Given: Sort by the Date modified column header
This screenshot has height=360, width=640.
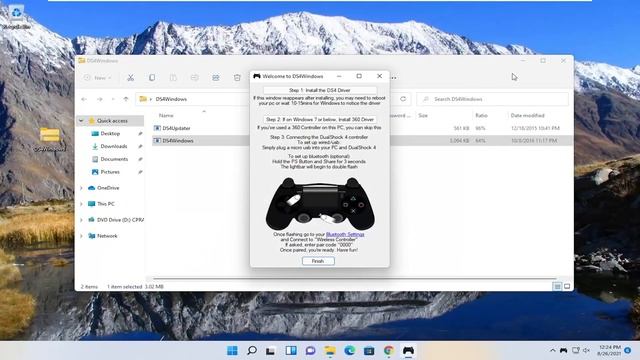Looking at the screenshot, I should tap(527, 116).
